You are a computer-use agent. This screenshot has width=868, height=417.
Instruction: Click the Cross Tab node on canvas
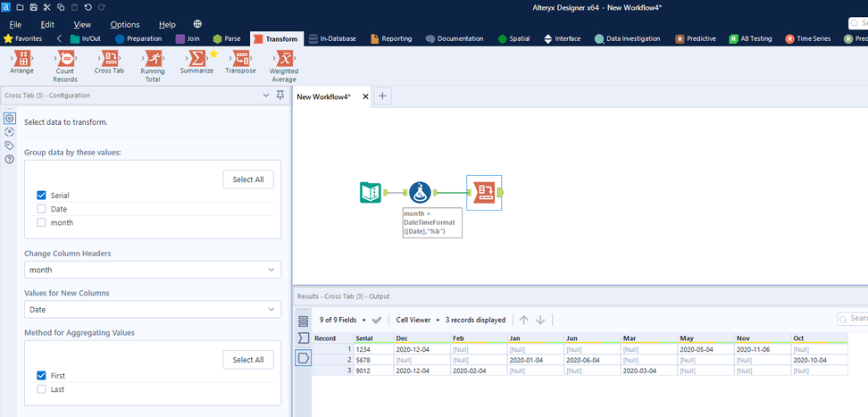[x=484, y=192]
